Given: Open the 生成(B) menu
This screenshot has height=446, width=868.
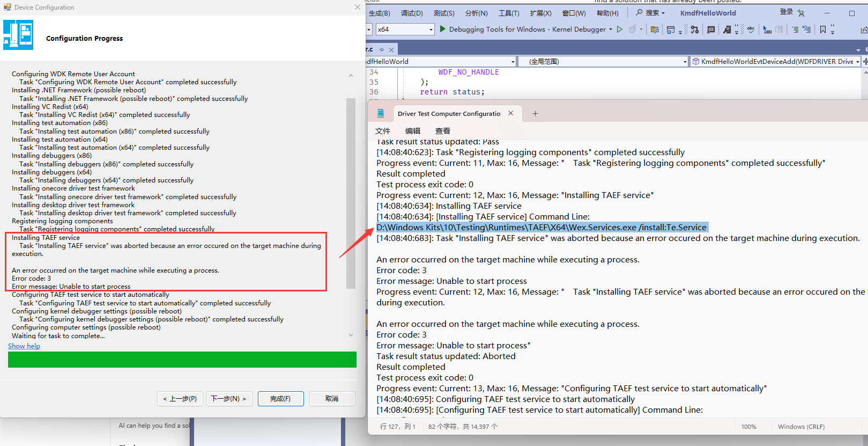Looking at the screenshot, I should (380, 13).
